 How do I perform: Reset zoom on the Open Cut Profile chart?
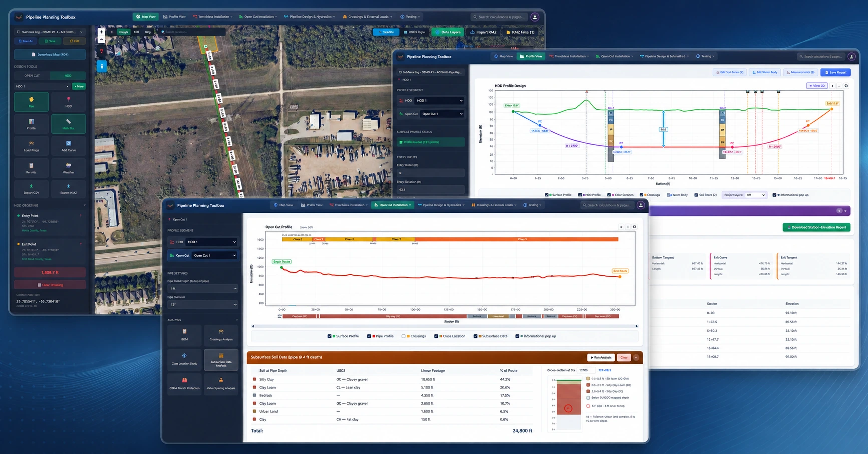tap(634, 227)
